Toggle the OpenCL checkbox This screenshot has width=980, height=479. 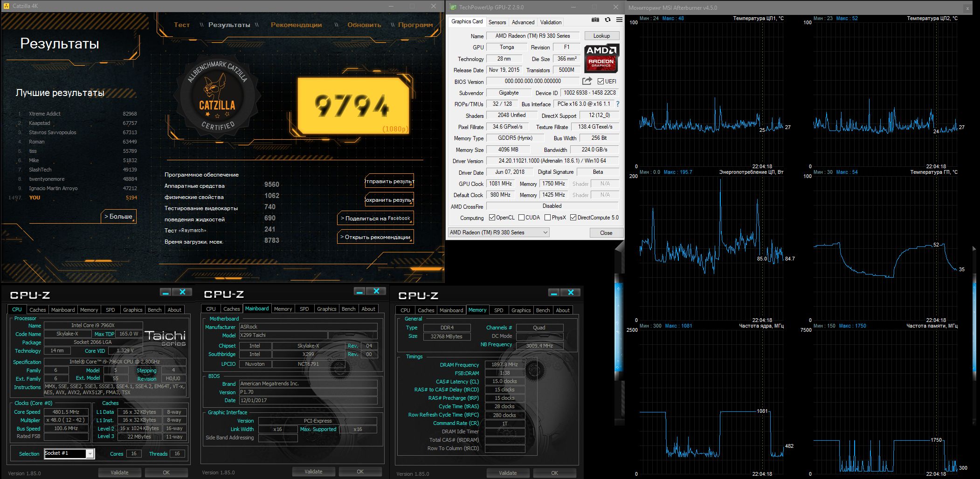coord(492,218)
